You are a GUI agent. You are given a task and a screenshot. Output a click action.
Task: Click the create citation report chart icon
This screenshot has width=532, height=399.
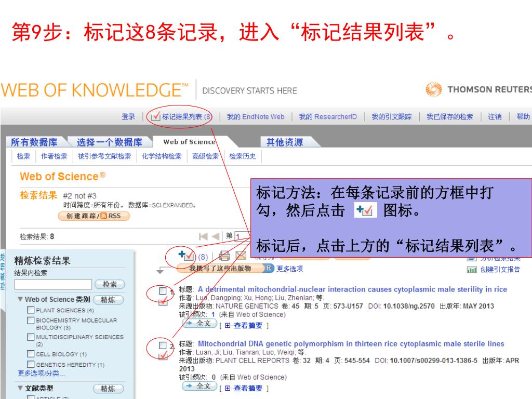(x=472, y=270)
